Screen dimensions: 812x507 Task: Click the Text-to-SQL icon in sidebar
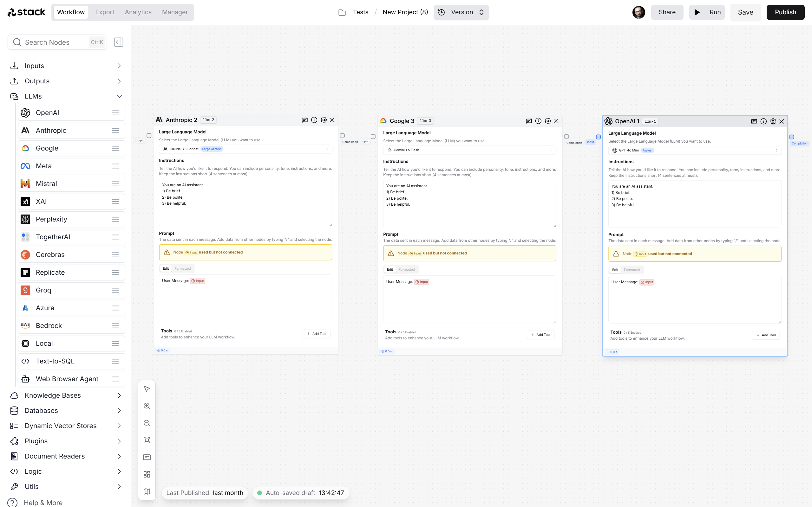tap(25, 361)
